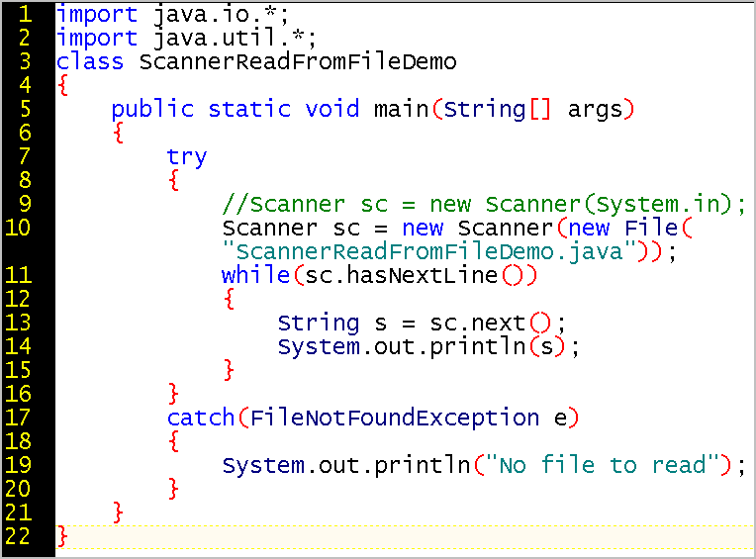Click the 'public' keyword on line 5
Screen dimensions: 756x559
coord(152,110)
